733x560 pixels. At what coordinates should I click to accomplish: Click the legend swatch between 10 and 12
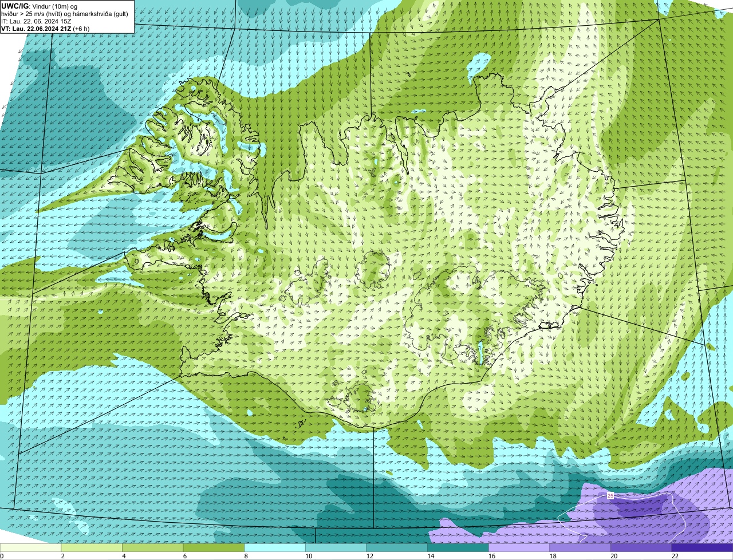pyautogui.click(x=336, y=547)
